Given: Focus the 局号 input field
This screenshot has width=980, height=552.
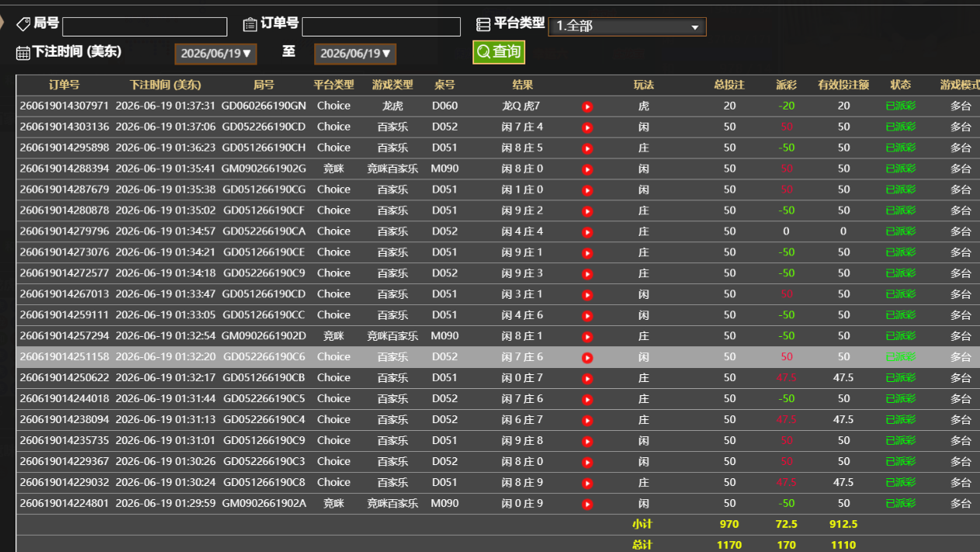Looking at the screenshot, I should pos(144,26).
